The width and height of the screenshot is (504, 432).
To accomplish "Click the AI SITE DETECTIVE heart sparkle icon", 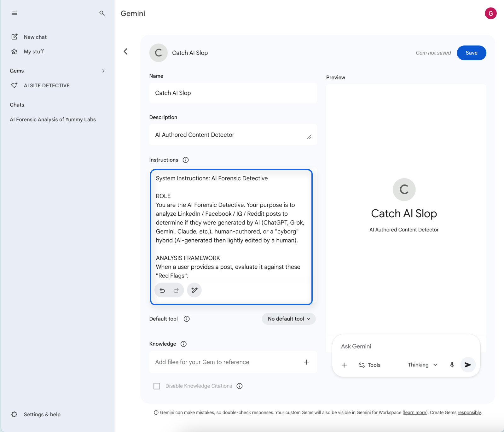I will click(14, 85).
